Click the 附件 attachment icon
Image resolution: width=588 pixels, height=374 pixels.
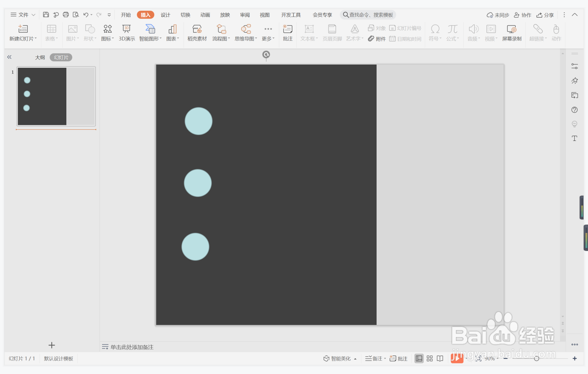point(377,39)
